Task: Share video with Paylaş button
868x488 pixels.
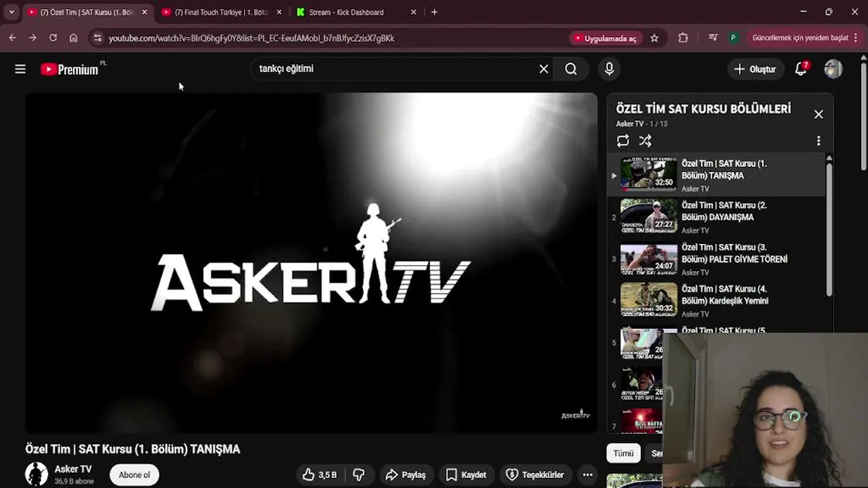Action: pos(406,474)
